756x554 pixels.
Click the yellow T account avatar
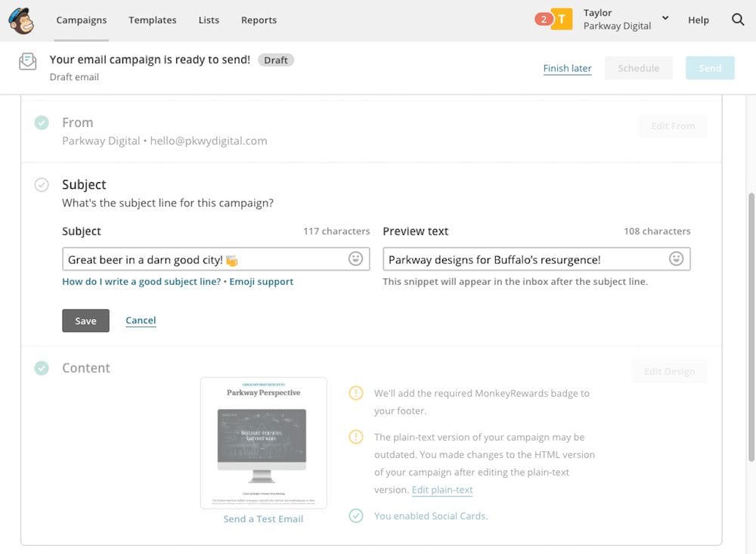(x=562, y=20)
